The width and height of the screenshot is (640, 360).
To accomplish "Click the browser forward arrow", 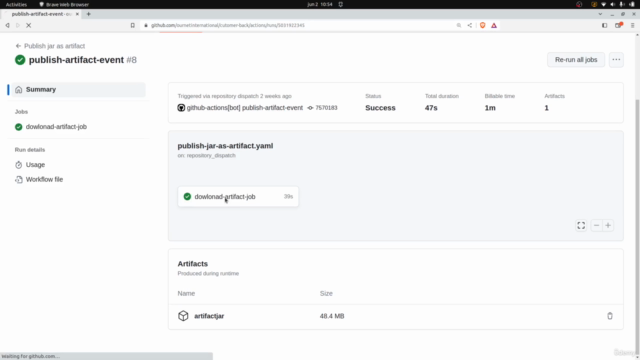I will pyautogui.click(x=18, y=25).
